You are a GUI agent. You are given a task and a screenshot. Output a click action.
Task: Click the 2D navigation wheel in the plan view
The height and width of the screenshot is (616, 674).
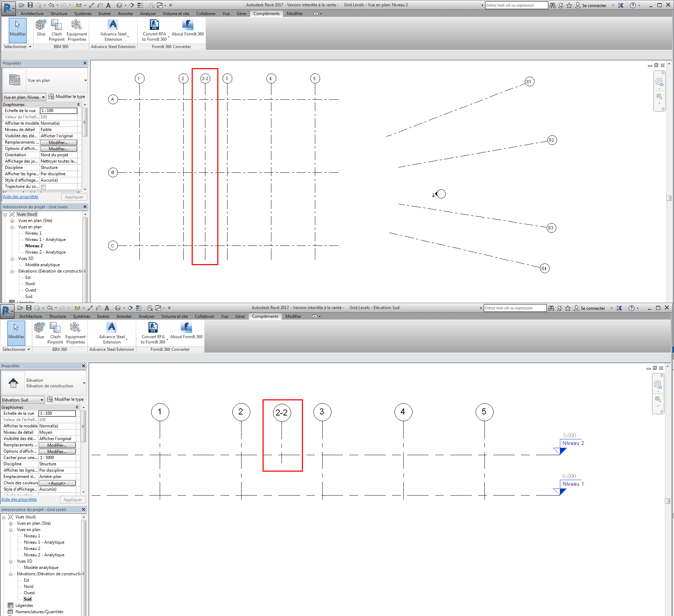[659, 82]
